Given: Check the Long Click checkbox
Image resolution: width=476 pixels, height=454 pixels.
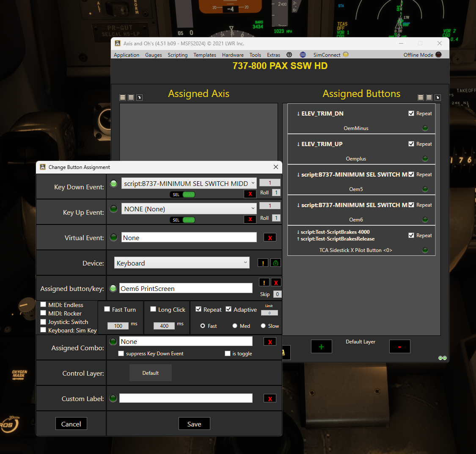Looking at the screenshot, I should click(153, 309).
